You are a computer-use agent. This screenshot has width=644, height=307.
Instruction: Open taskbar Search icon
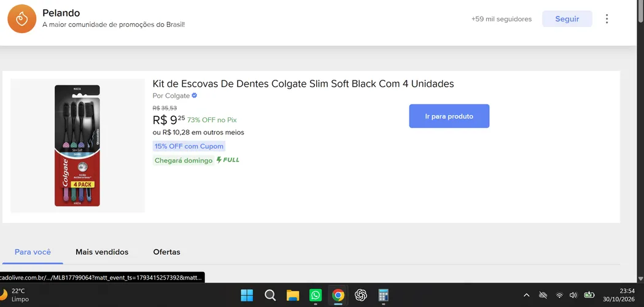point(270,295)
